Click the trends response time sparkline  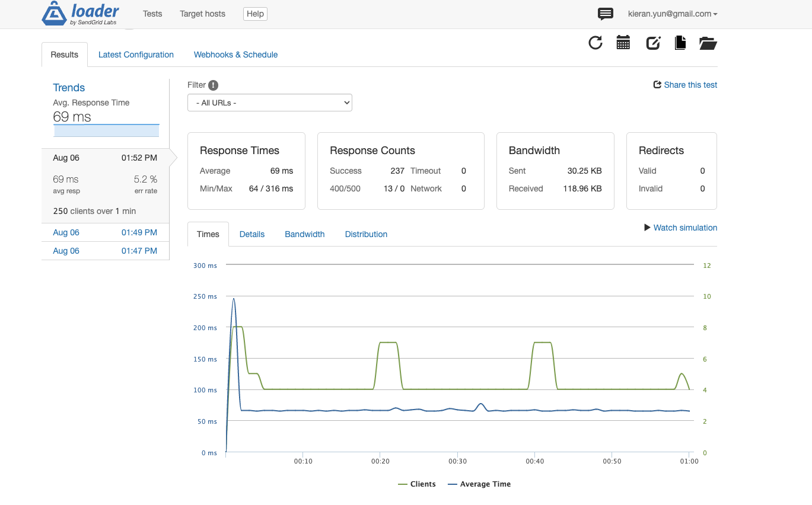pyautogui.click(x=107, y=130)
